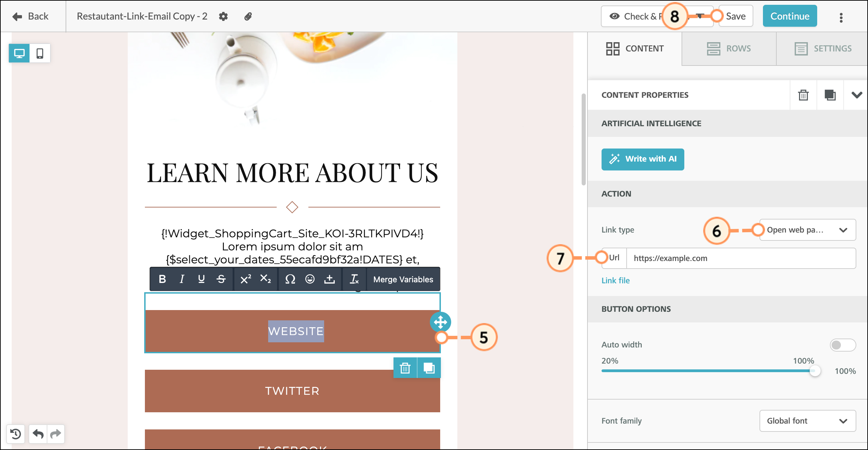
Task: Click the Link file link
Action: 616,281
